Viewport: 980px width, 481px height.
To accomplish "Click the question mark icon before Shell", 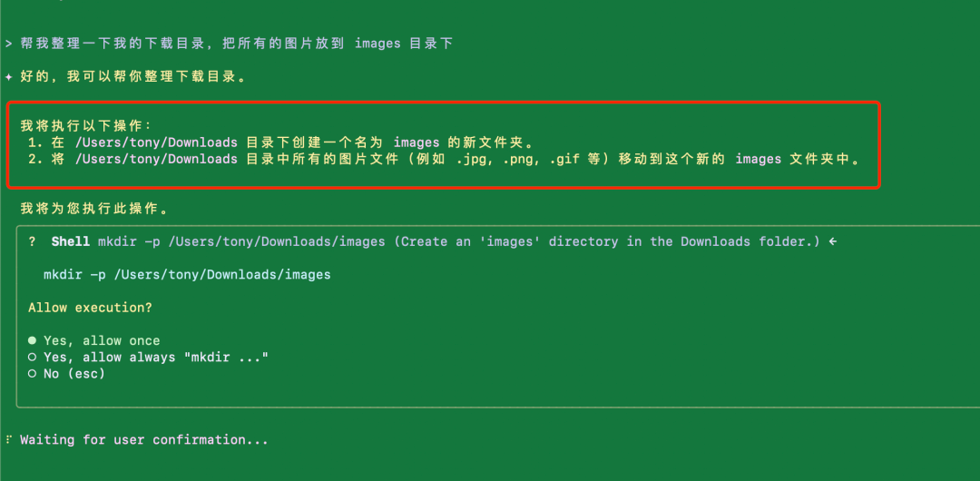I will [x=33, y=241].
